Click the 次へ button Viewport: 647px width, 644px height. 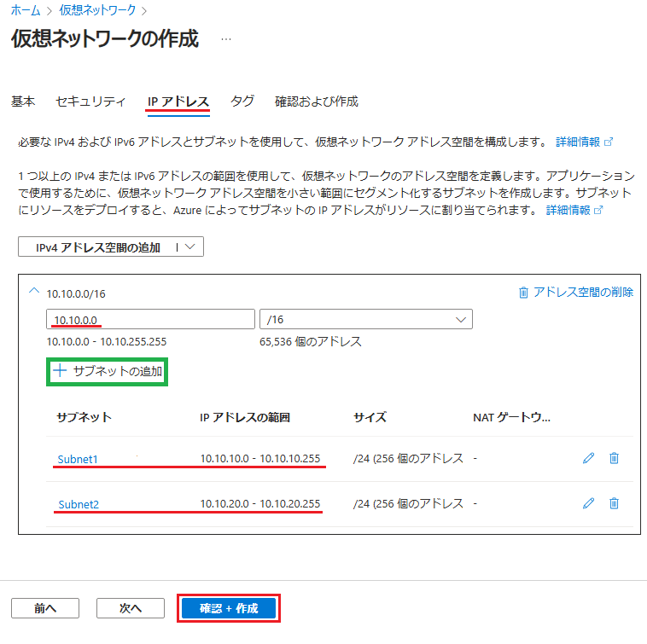pyautogui.click(x=131, y=608)
